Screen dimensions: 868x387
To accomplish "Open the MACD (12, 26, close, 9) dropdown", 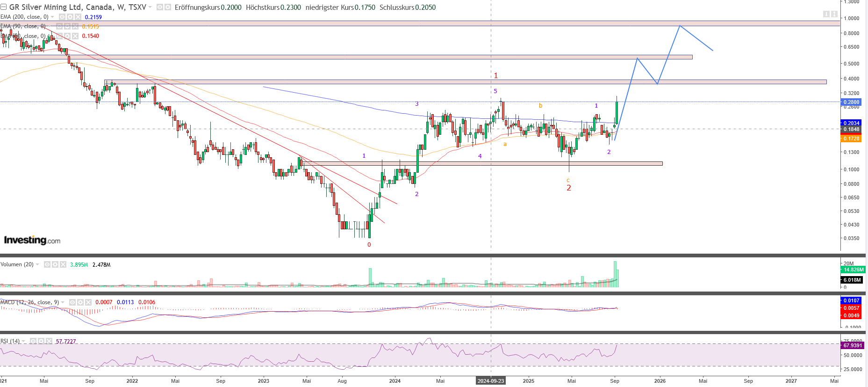I will [x=63, y=302].
